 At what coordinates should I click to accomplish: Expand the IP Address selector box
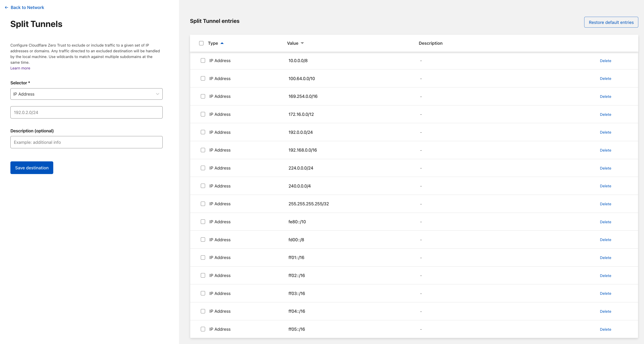coord(86,94)
